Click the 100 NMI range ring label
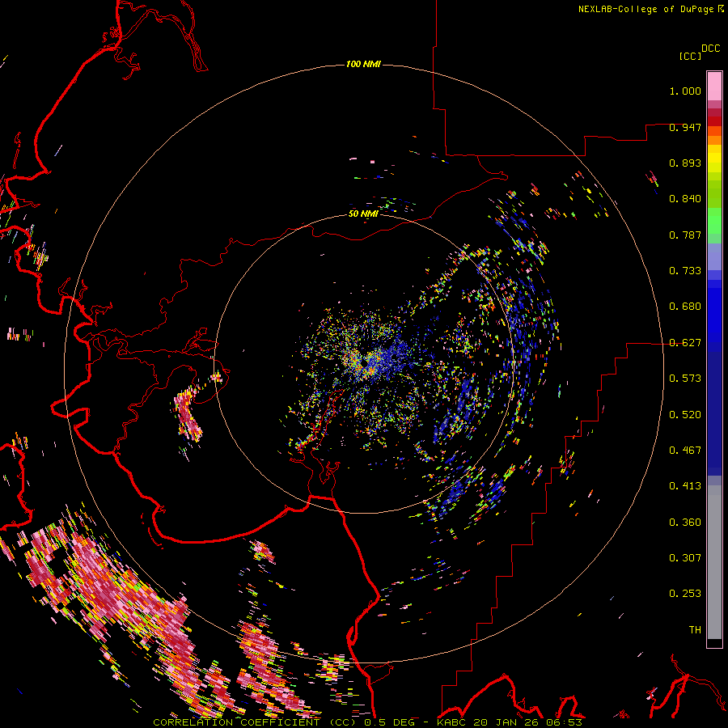Viewport: 728px width, 728px height. (x=363, y=64)
